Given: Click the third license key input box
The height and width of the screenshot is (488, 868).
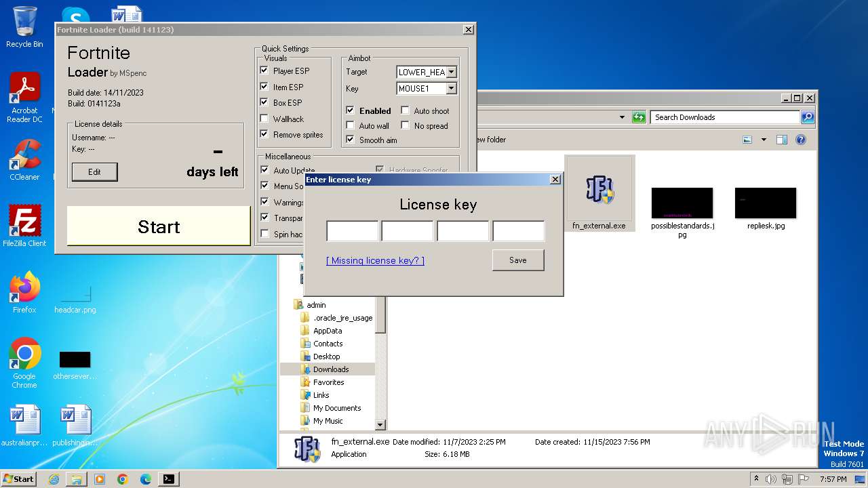Looking at the screenshot, I should click(463, 231).
